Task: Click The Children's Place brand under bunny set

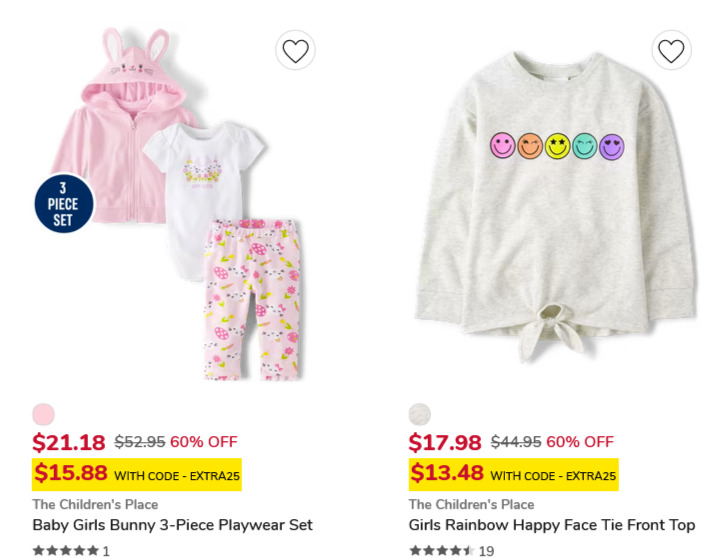Action: point(95,504)
